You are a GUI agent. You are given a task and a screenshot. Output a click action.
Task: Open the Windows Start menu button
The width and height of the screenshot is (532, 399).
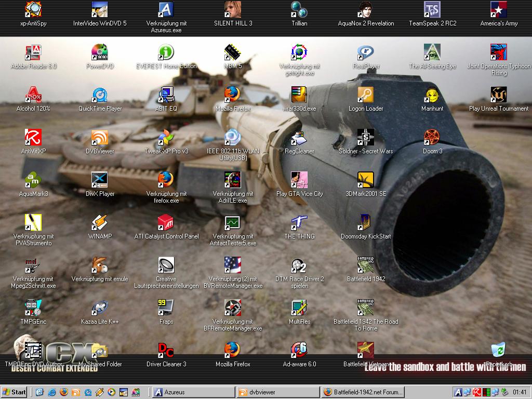(14, 392)
